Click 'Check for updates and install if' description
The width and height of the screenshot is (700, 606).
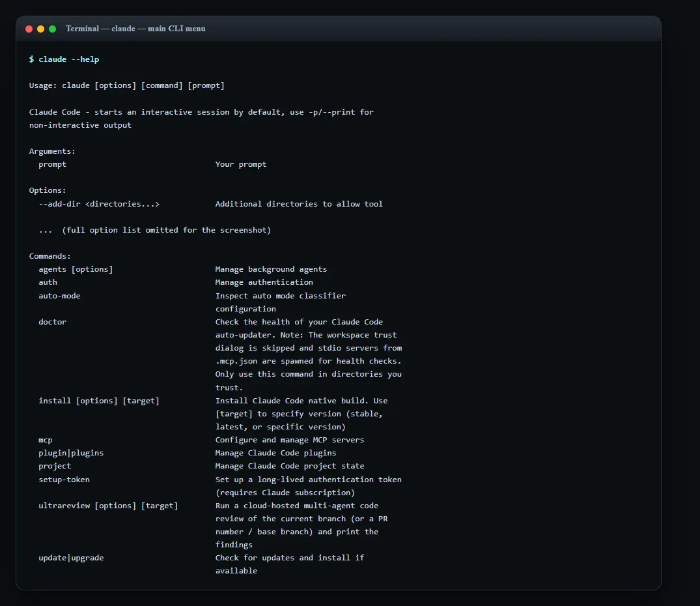pos(289,558)
